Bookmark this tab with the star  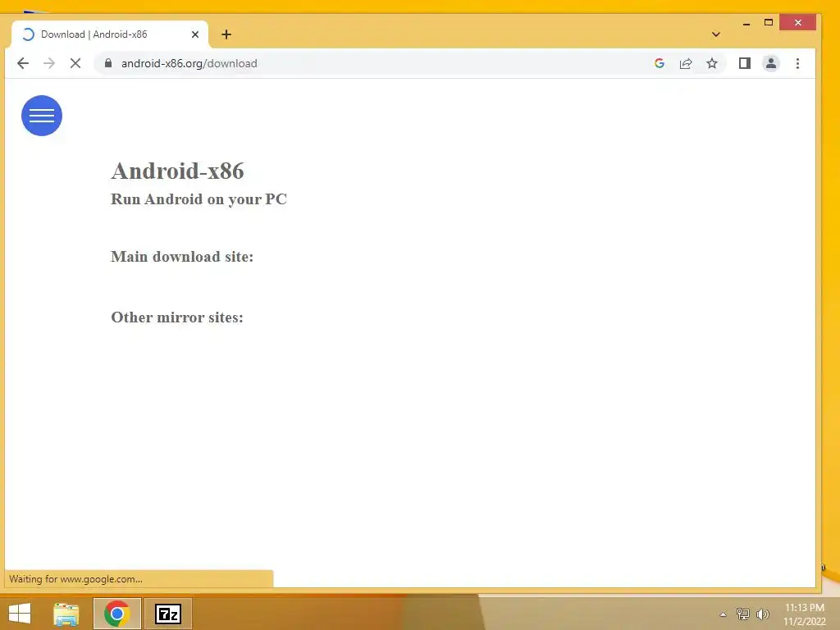pos(712,63)
